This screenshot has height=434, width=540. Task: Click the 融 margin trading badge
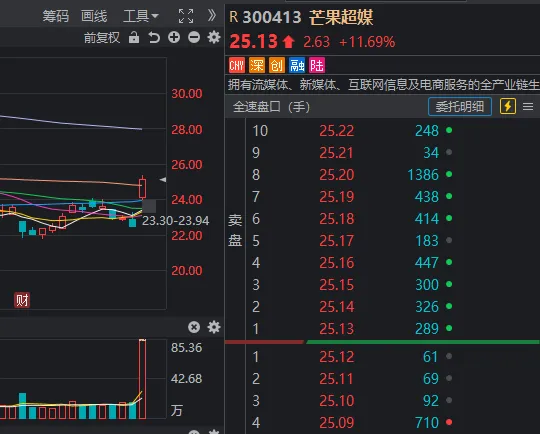(297, 65)
